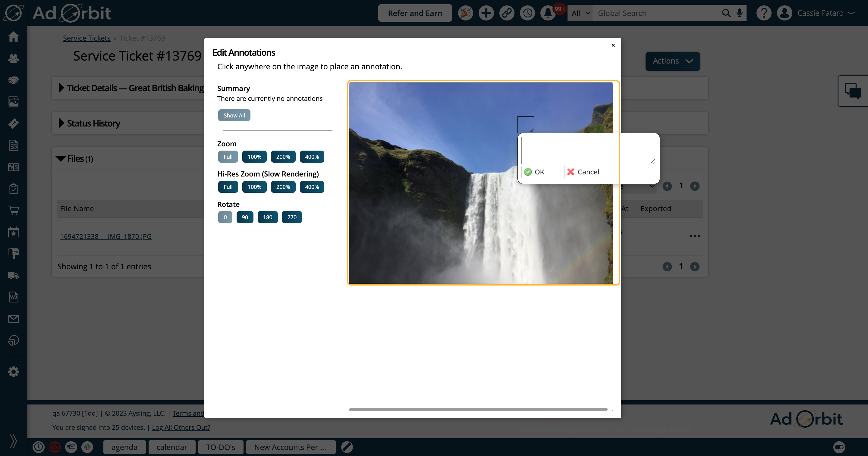This screenshot has height=456, width=868.
Task: Click the plus add-new icon in header
Action: click(486, 13)
